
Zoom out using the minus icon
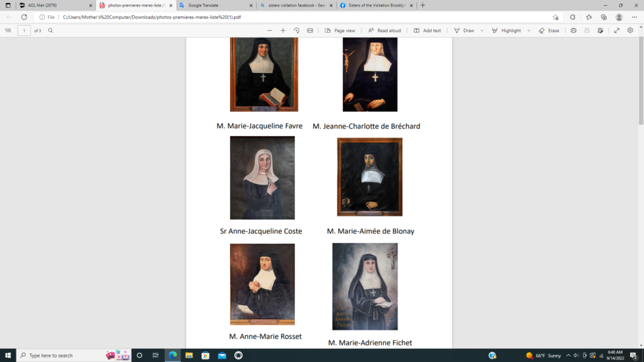(269, 31)
